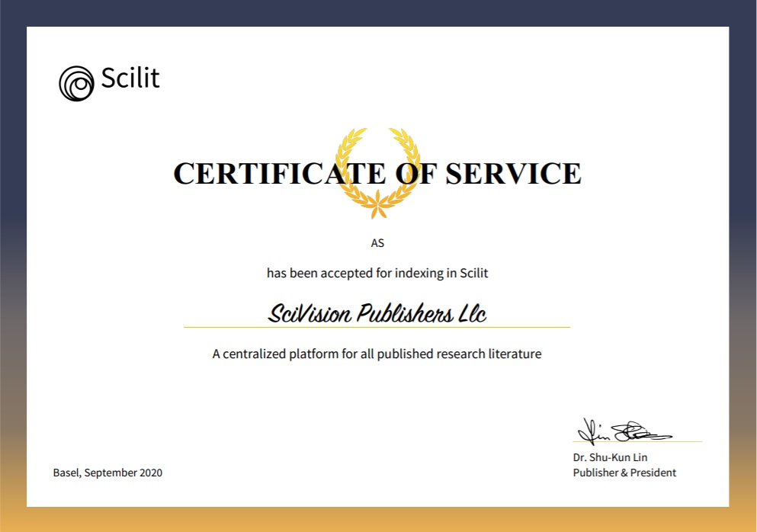Select the centralized platform tagline text
The width and height of the screenshot is (757, 532).
click(x=376, y=354)
